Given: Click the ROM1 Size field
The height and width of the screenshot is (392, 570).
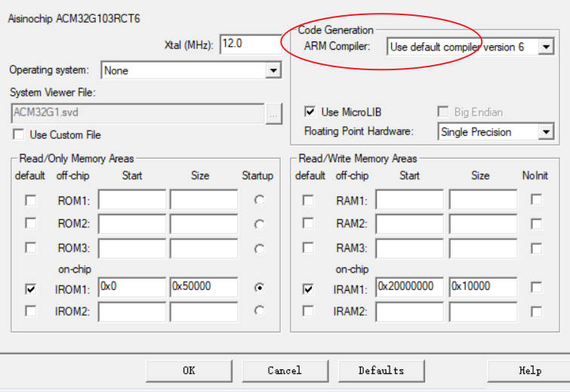Looking at the screenshot, I should [204, 199].
